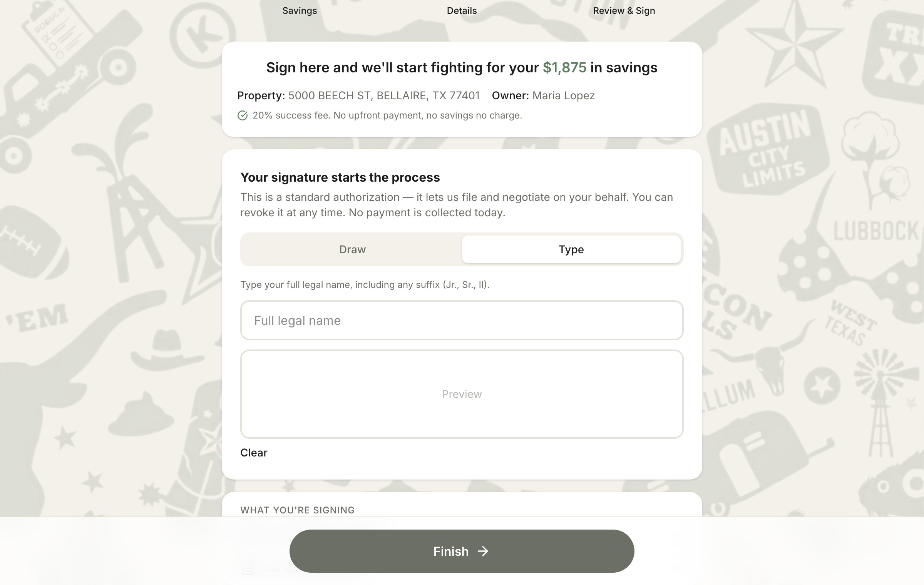Image resolution: width=924 pixels, height=585 pixels.
Task: Focus the Full legal name field
Action: (x=462, y=320)
